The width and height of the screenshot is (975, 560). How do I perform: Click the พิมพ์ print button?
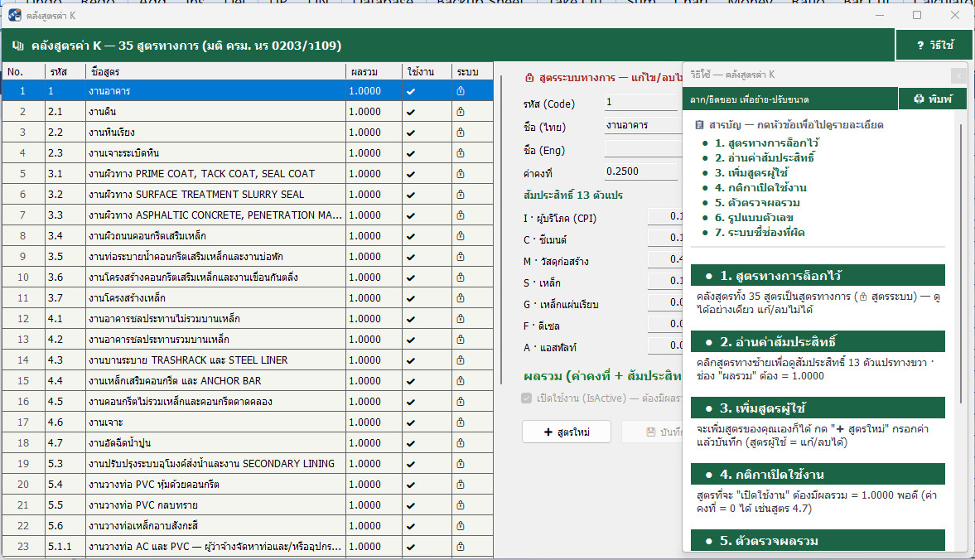[x=933, y=99]
